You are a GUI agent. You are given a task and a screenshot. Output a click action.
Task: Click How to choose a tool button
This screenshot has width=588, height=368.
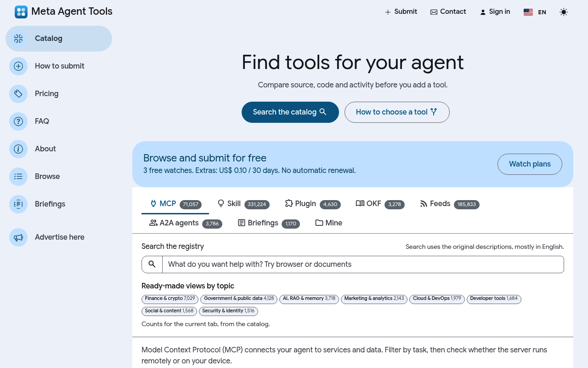click(x=397, y=112)
